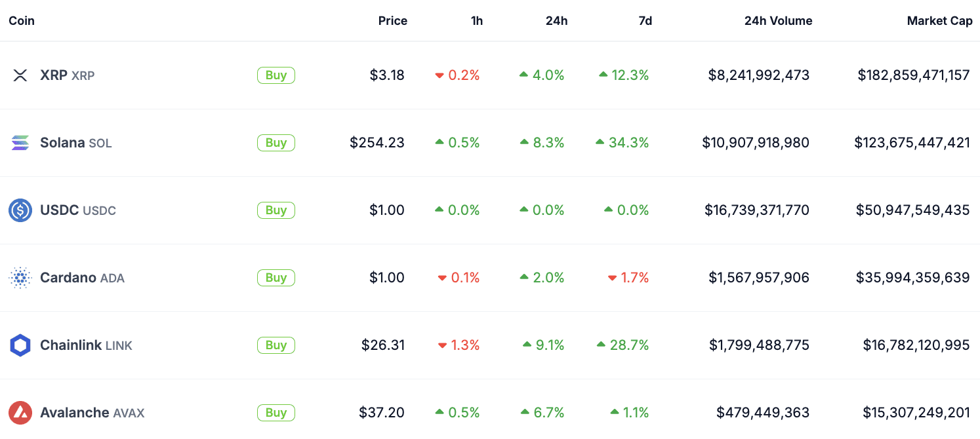The height and width of the screenshot is (439, 980).
Task: Click the Buy button for USDC
Action: (276, 210)
